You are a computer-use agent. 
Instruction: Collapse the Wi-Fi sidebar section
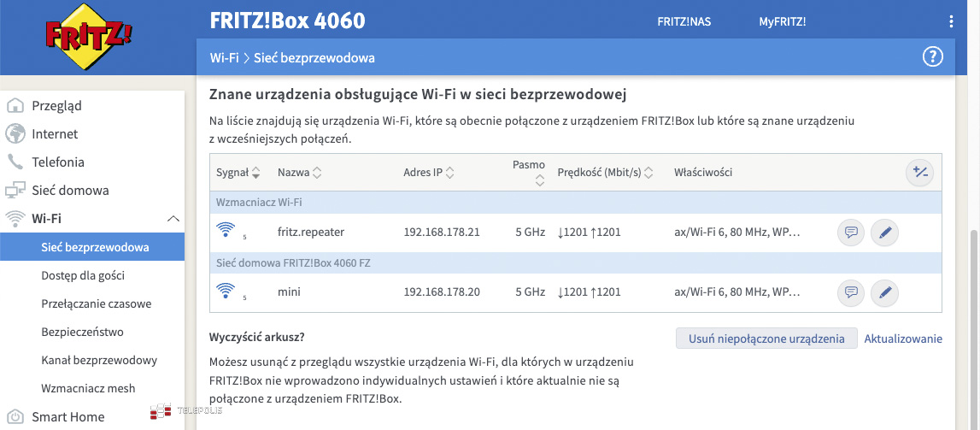[x=173, y=219]
